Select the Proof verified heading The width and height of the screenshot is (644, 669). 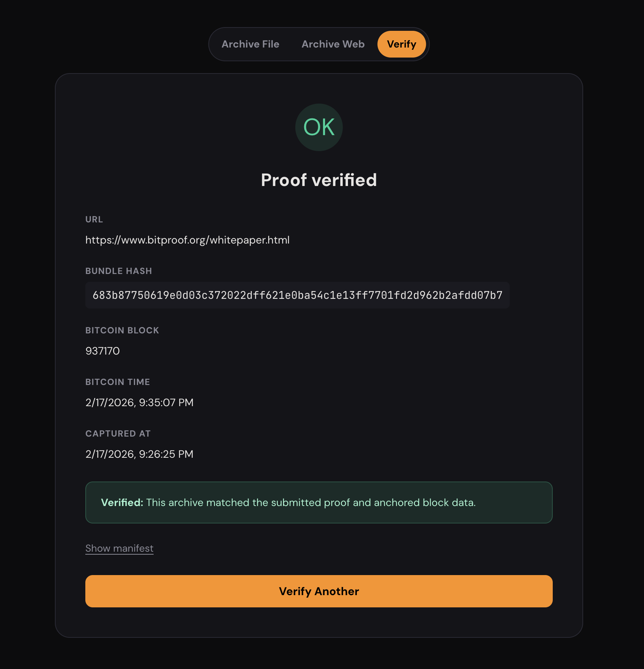pyautogui.click(x=319, y=180)
